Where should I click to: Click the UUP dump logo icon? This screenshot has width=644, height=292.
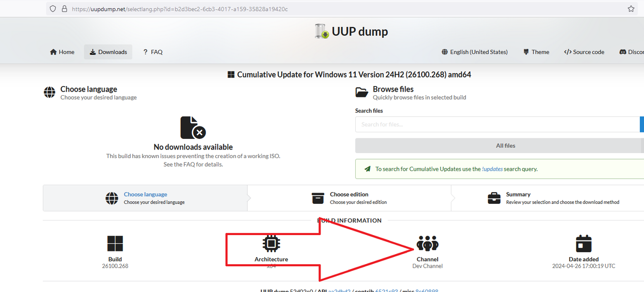click(x=322, y=31)
